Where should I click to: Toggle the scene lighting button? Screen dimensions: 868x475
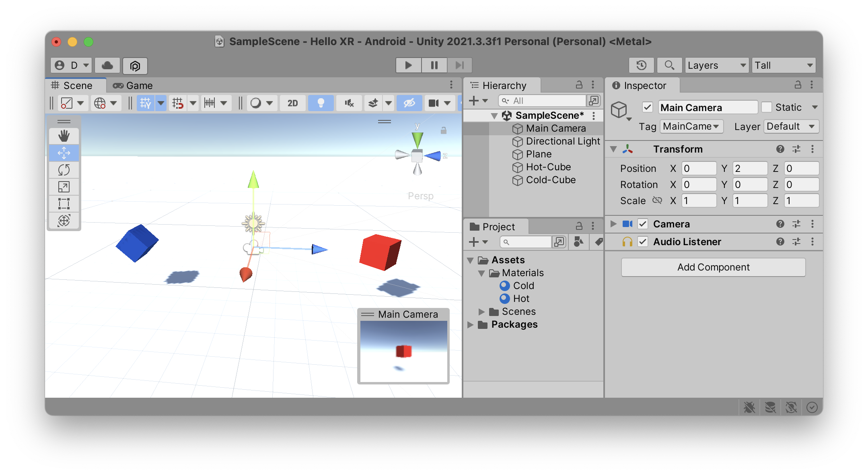321,103
